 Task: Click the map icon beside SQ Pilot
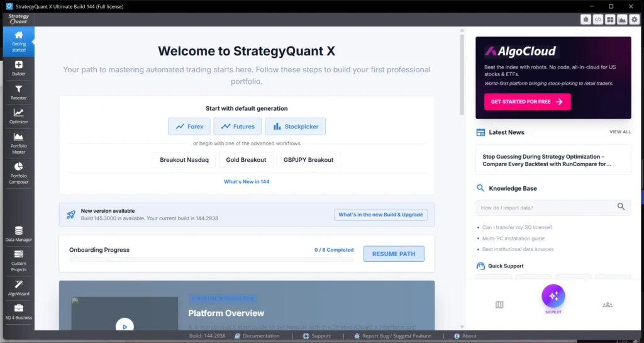(x=499, y=305)
